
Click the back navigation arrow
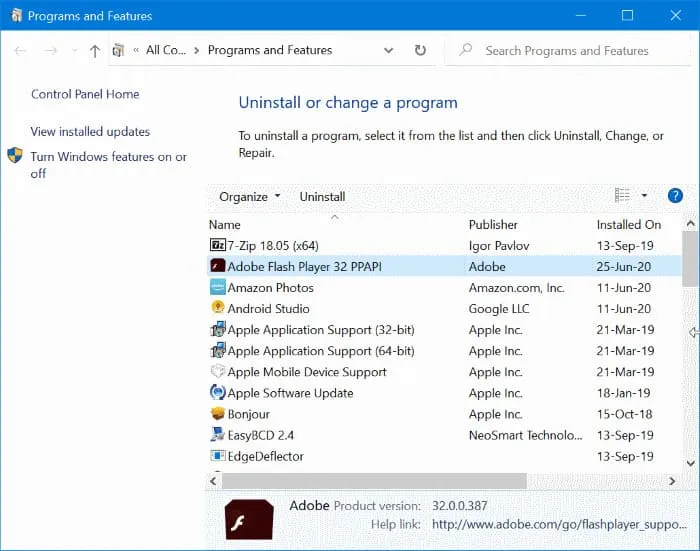[20, 51]
